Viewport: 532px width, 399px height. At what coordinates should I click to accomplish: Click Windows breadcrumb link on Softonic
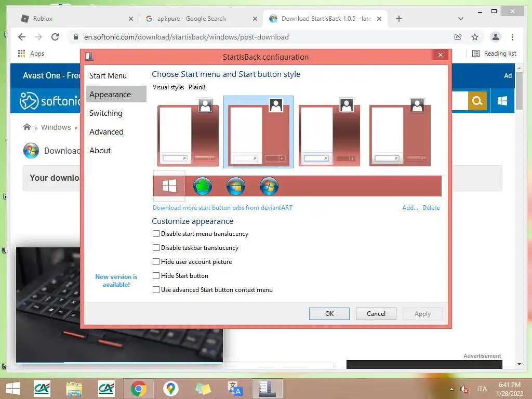pyautogui.click(x=56, y=127)
